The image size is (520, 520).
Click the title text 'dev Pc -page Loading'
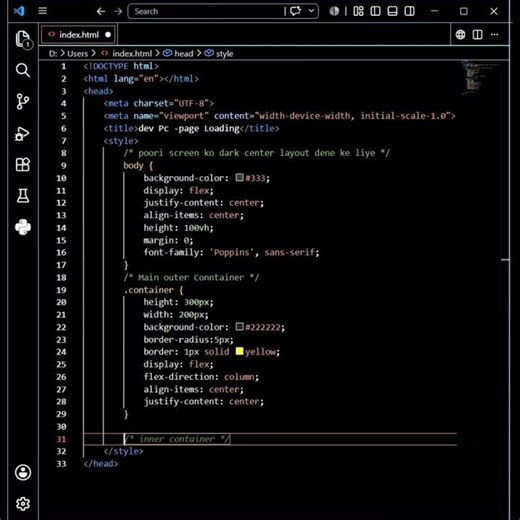[189, 129]
